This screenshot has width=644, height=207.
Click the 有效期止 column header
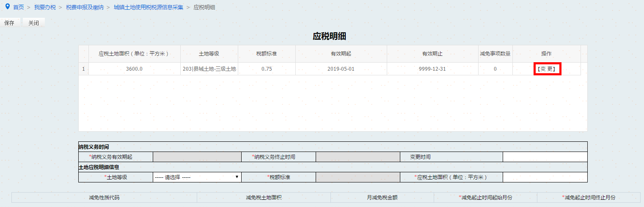(x=432, y=54)
